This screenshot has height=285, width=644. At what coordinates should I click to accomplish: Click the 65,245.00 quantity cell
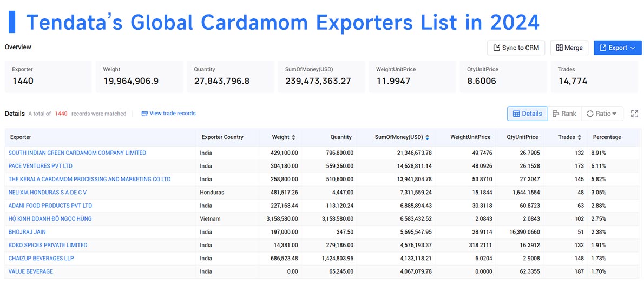(340, 271)
